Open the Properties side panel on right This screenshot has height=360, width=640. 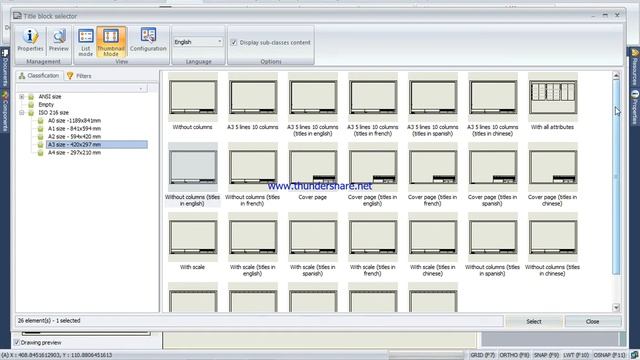(635, 108)
